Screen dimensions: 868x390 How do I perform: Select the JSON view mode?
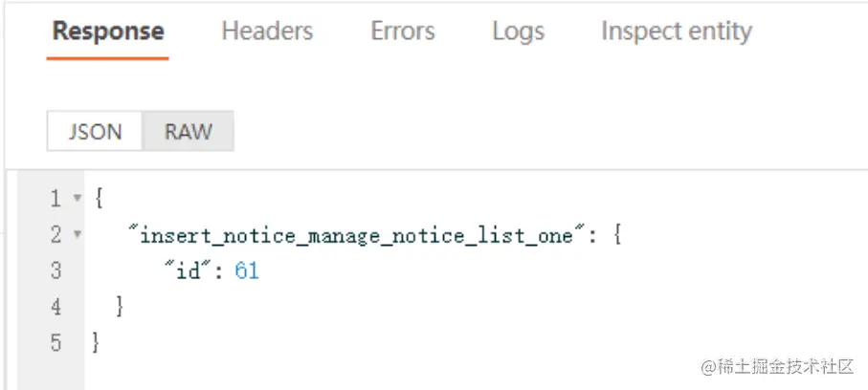pyautogui.click(x=95, y=132)
